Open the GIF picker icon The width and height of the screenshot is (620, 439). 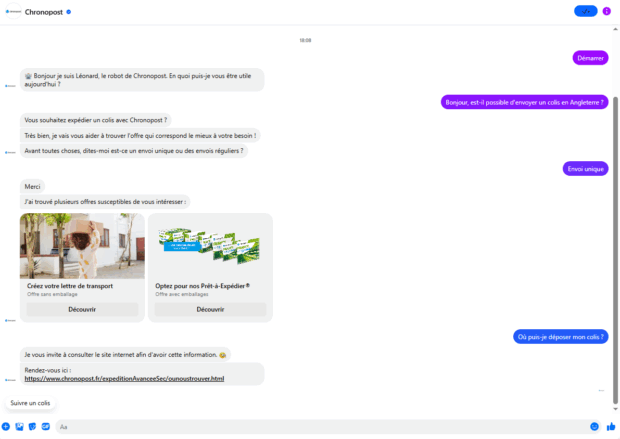point(45,427)
